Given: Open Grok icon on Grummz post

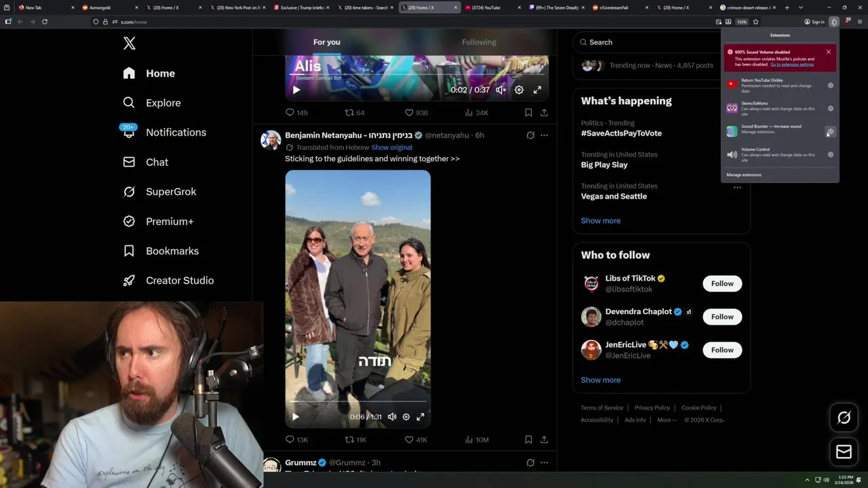Looking at the screenshot, I should 530,462.
